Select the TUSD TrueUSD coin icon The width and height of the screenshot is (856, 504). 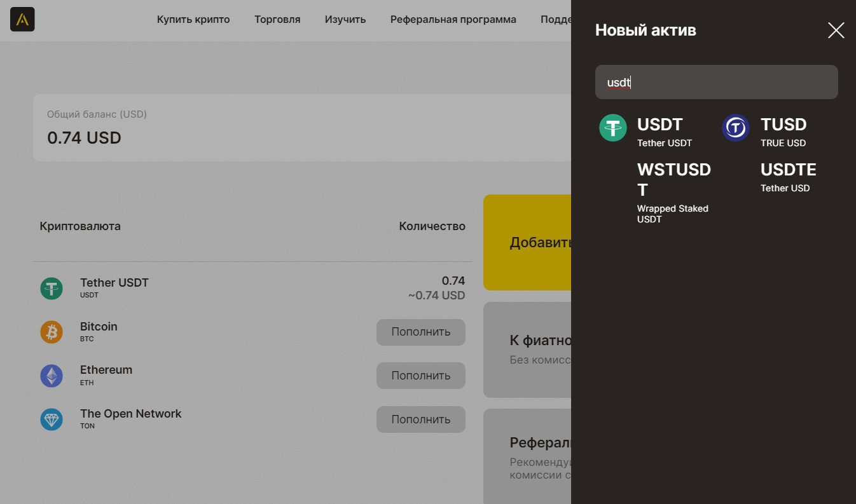tap(736, 128)
